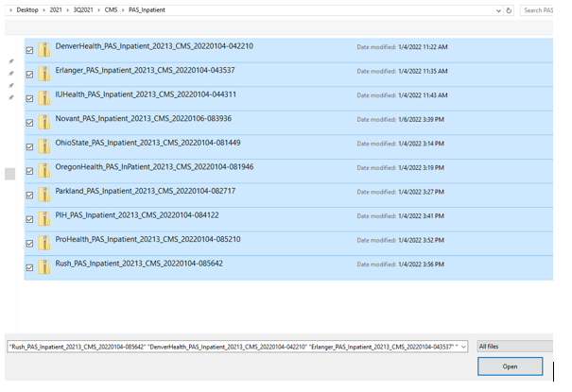Click the 1/4/2022 11:35 AM modified date
The image size is (572, 392).
(423, 71)
